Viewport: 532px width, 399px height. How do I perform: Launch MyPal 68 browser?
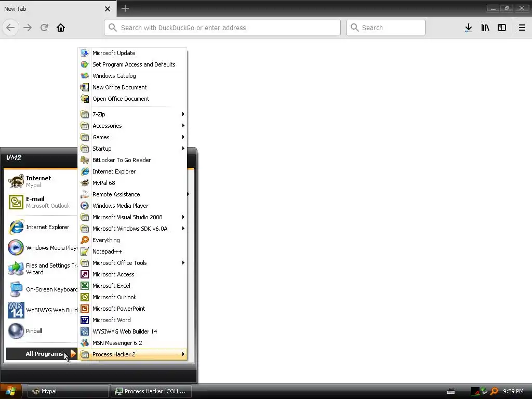132,183
